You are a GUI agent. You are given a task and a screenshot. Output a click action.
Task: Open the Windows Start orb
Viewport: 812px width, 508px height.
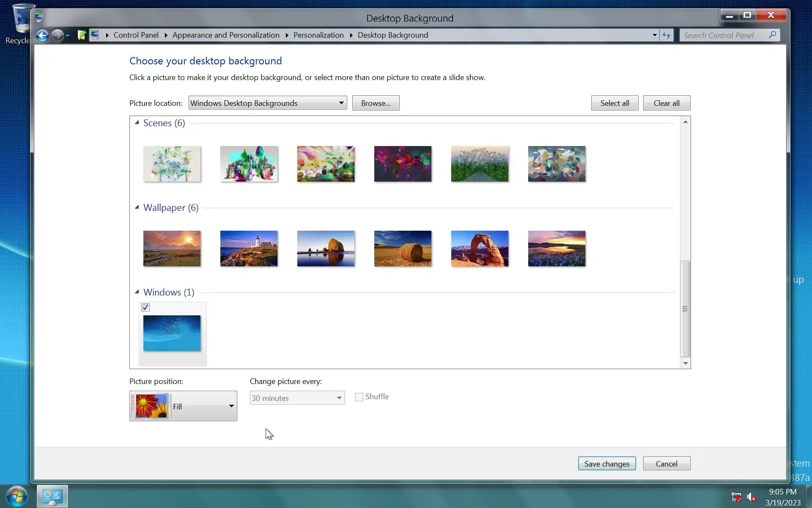pyautogui.click(x=17, y=496)
